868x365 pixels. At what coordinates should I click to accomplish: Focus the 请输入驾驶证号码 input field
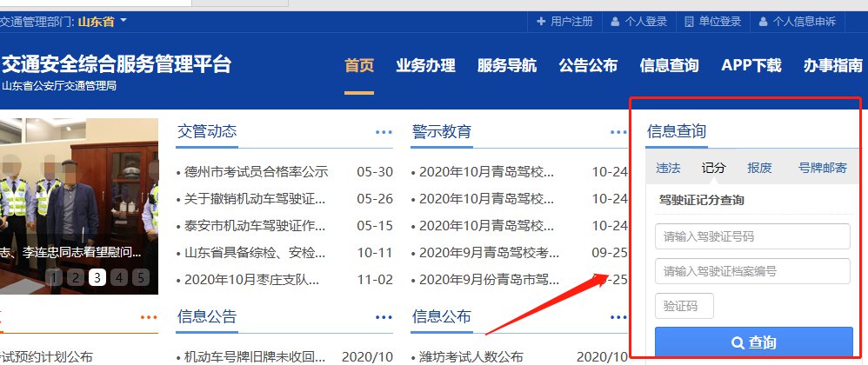pos(752,236)
